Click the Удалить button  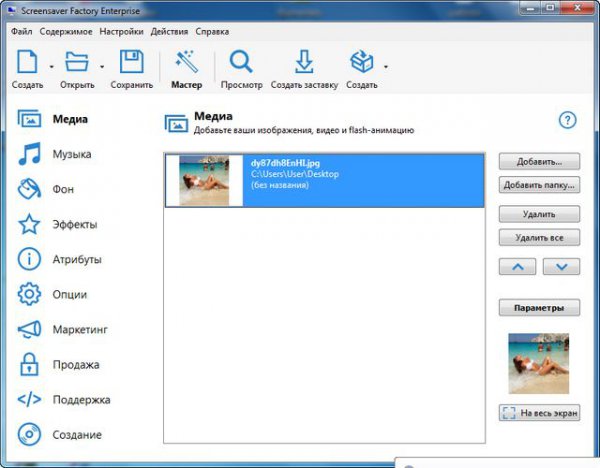click(x=539, y=214)
